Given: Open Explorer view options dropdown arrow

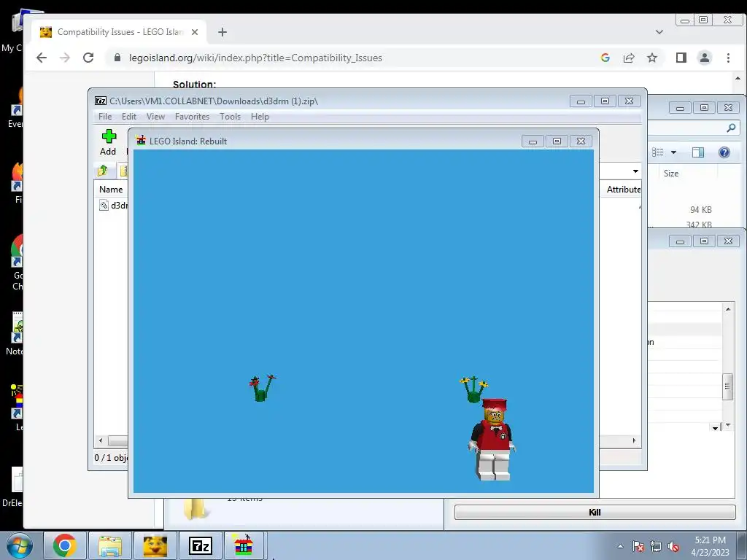Looking at the screenshot, I should pyautogui.click(x=673, y=152).
